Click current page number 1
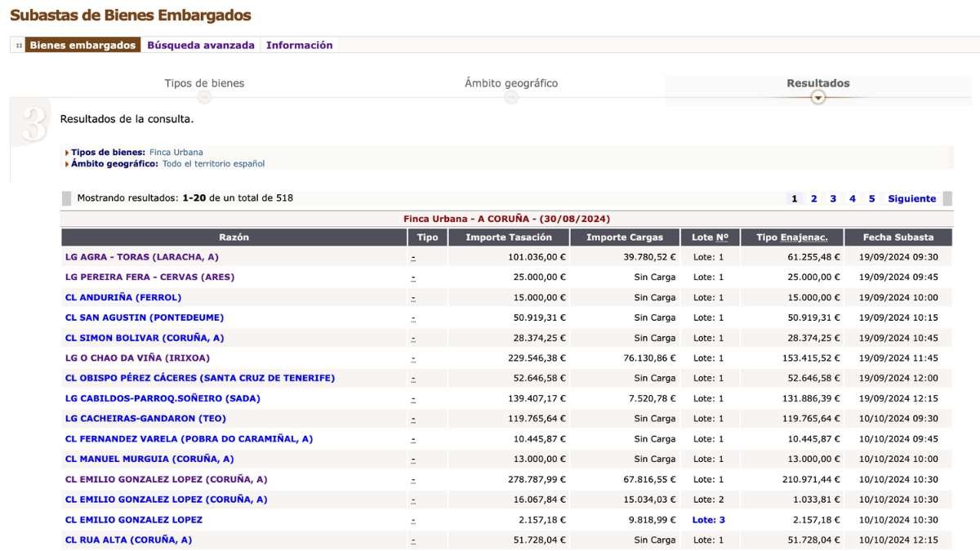The width and height of the screenshot is (980, 551). pos(795,198)
